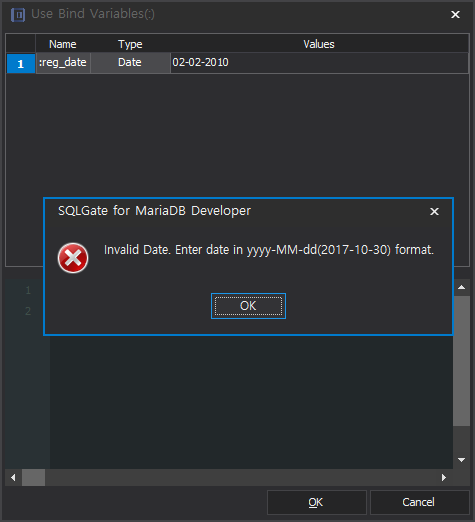Image resolution: width=475 pixels, height=522 pixels.
Task: Open the Date type cell dropdown
Action: pos(130,63)
